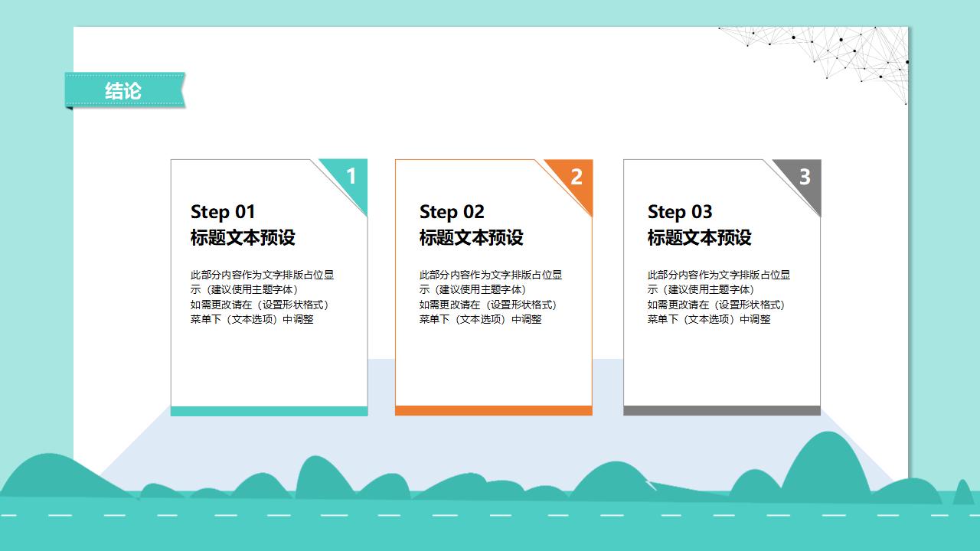Image resolution: width=980 pixels, height=551 pixels.
Task: Select the teal bar beneath the Step 01 card
Action: click(269, 411)
